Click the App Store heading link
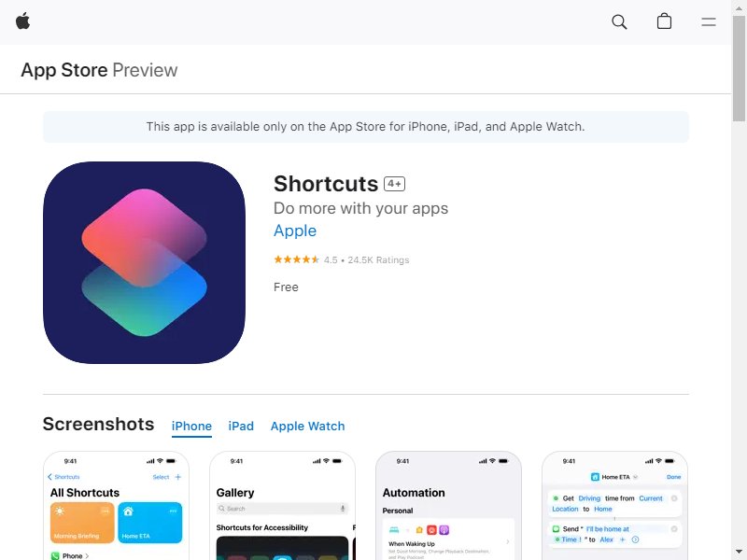This screenshot has height=560, width=747. pyautogui.click(x=64, y=70)
